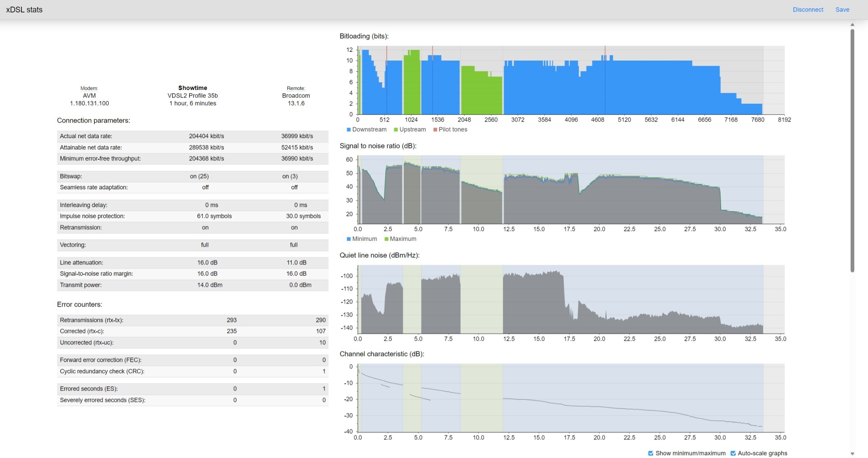Click the Disconnect link
868x458 pixels.
[x=807, y=10]
